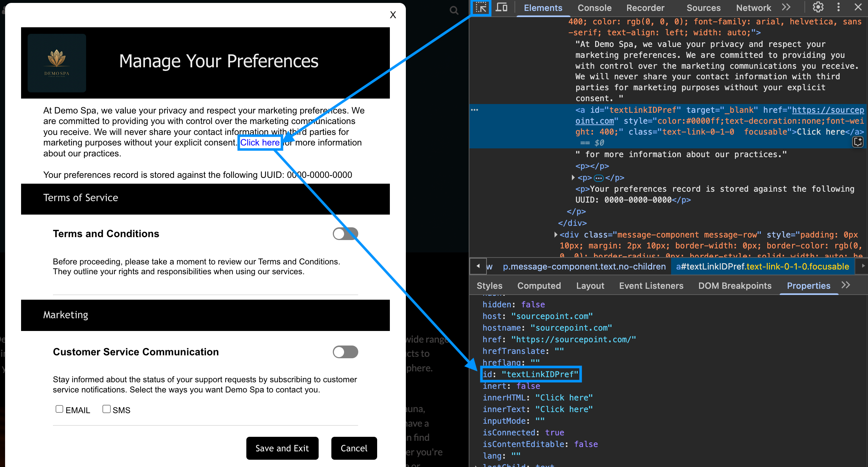
Task: Click the innerText "Click here" property
Action: (538, 409)
